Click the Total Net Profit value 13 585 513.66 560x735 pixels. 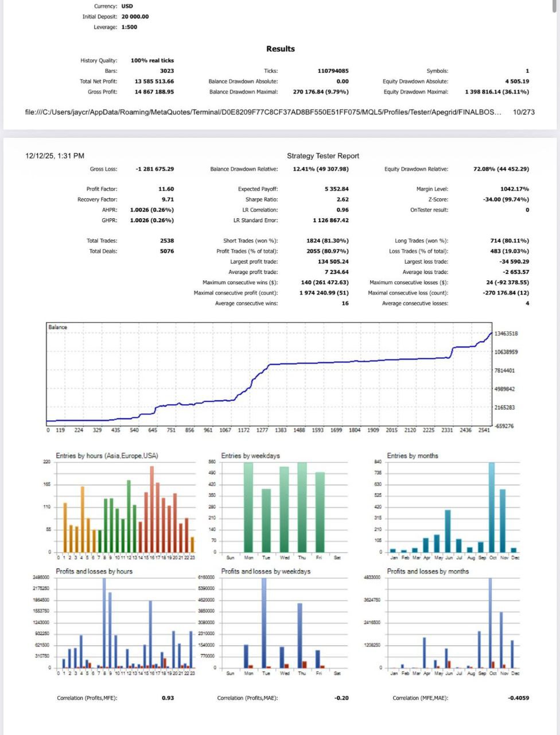154,82
